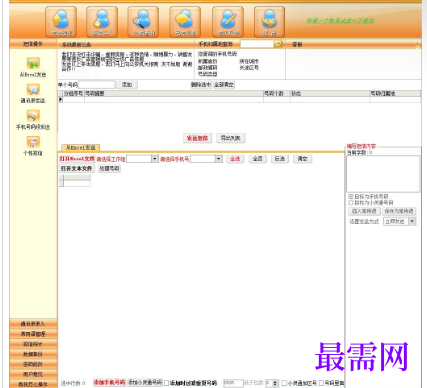Select 目标为手机号码 radio button
The width and height of the screenshot is (427, 388).
(351, 197)
